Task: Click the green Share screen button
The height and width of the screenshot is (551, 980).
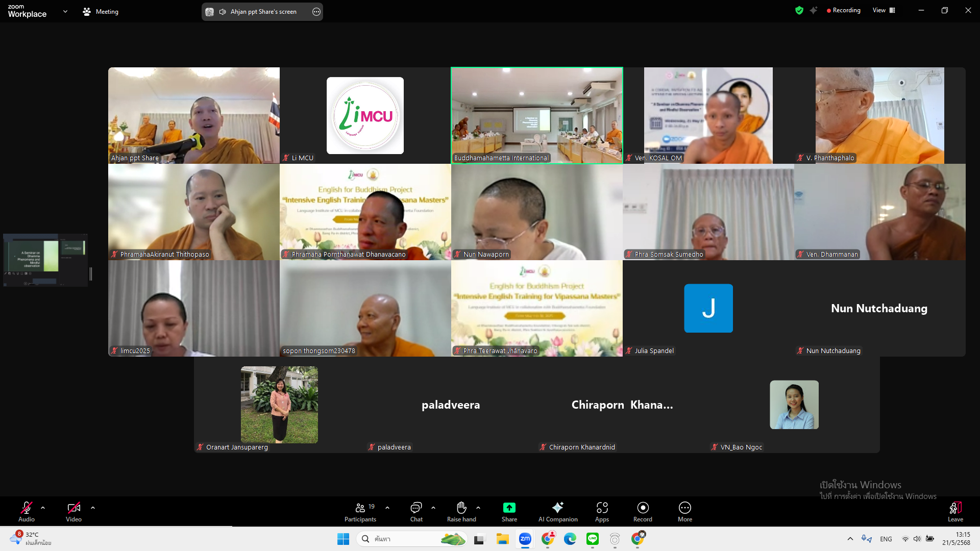Action: (x=509, y=508)
